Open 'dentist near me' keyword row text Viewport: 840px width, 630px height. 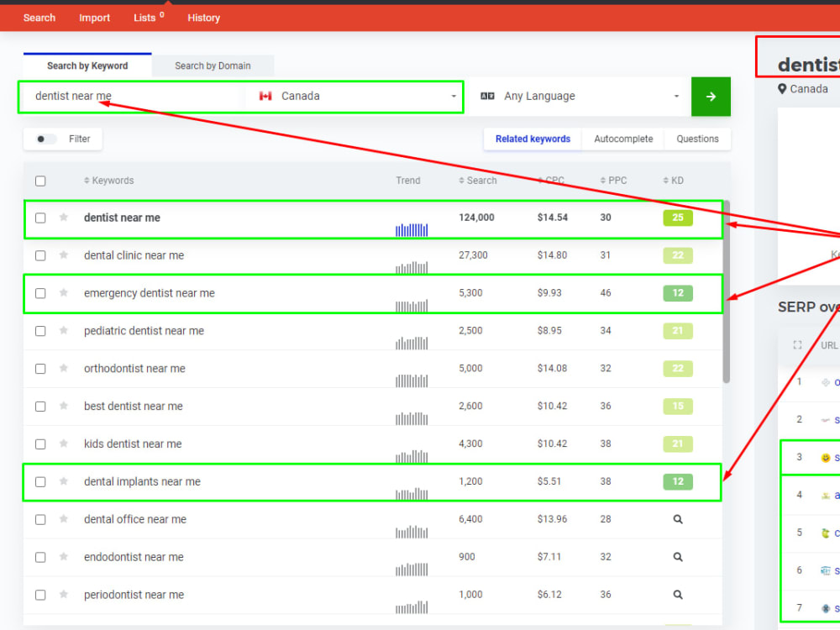[122, 218]
